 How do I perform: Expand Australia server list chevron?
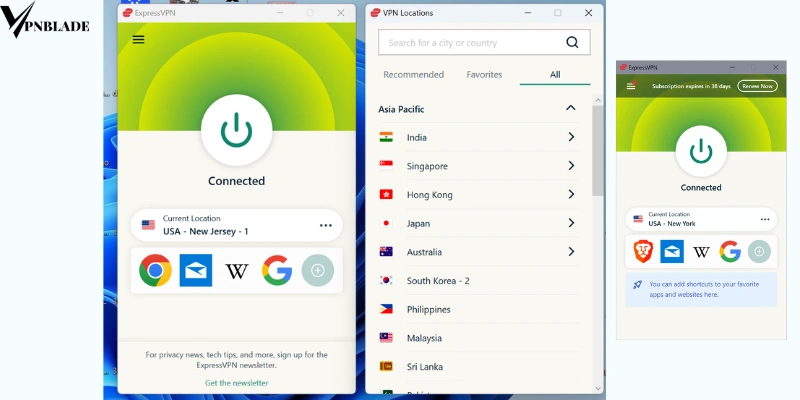click(571, 252)
